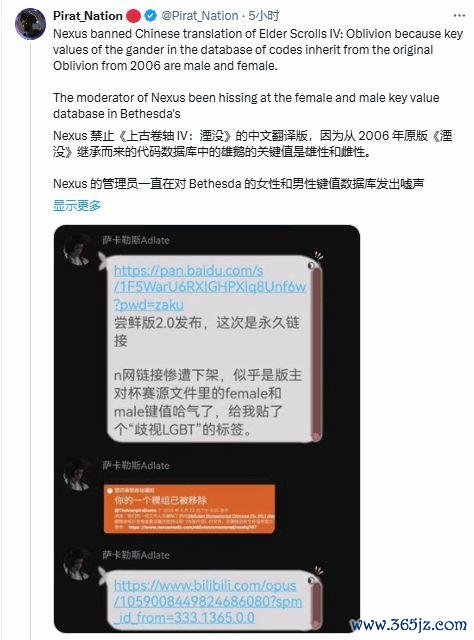
Task: Click first 萨卡勒斯Adlate chat avatar
Action: 78,250
